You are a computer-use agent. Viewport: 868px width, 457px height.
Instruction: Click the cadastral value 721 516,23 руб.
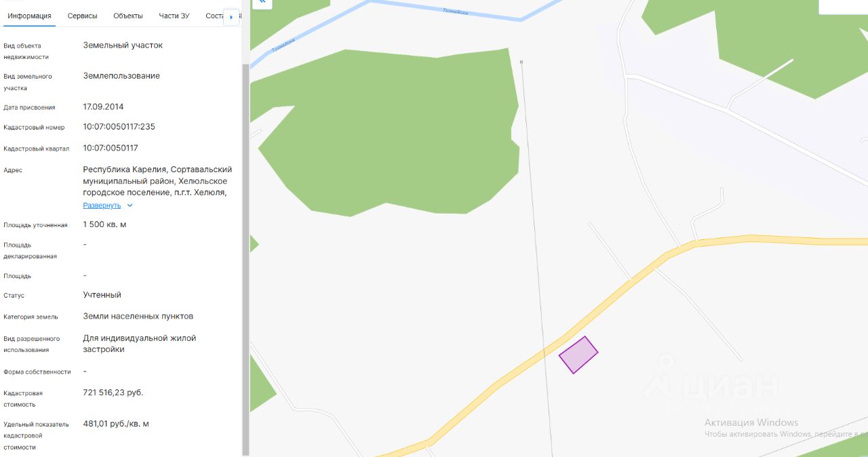tap(113, 393)
